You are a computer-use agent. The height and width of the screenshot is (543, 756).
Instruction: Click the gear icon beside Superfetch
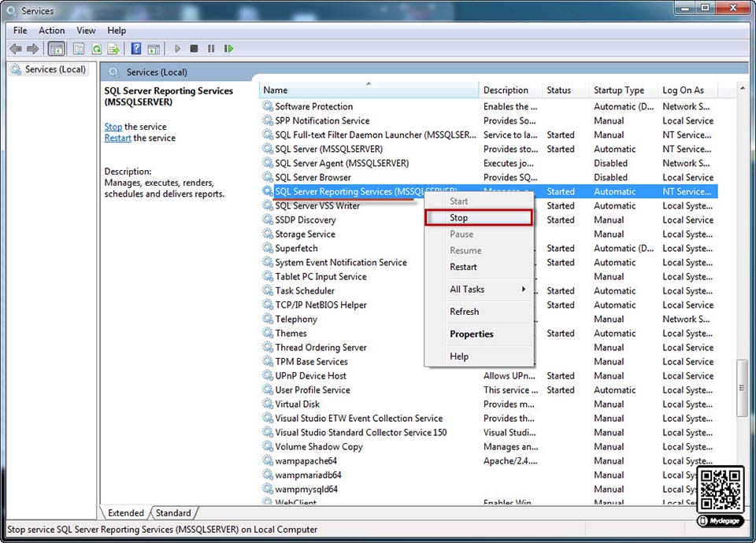267,248
